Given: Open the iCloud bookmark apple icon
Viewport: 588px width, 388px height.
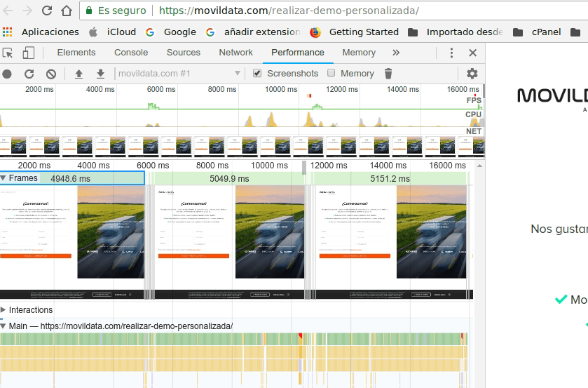Looking at the screenshot, I should 93,32.
